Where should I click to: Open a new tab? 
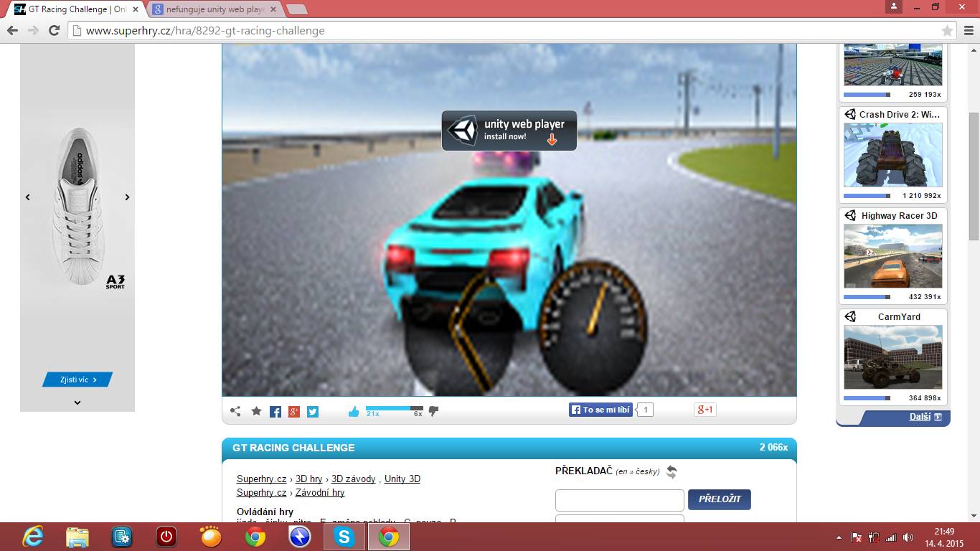(296, 9)
